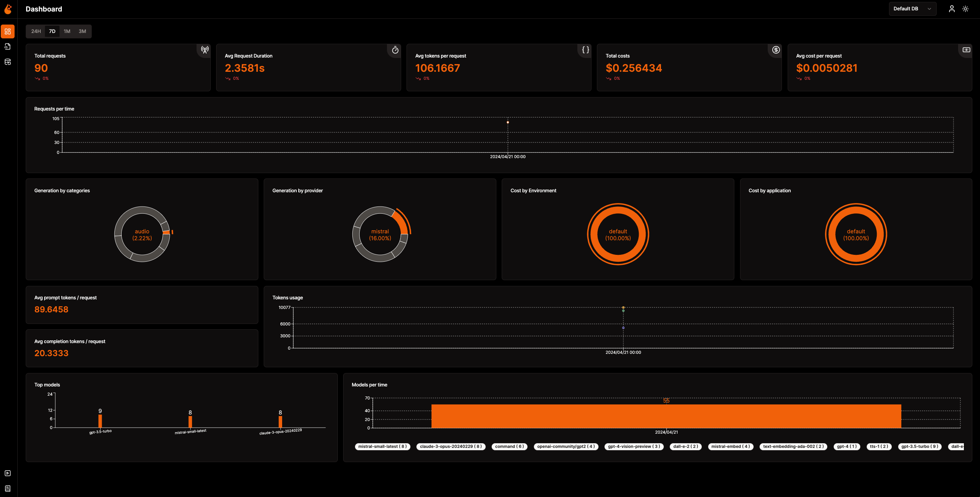
Task: Click the Total costs dollar icon
Action: [776, 50]
